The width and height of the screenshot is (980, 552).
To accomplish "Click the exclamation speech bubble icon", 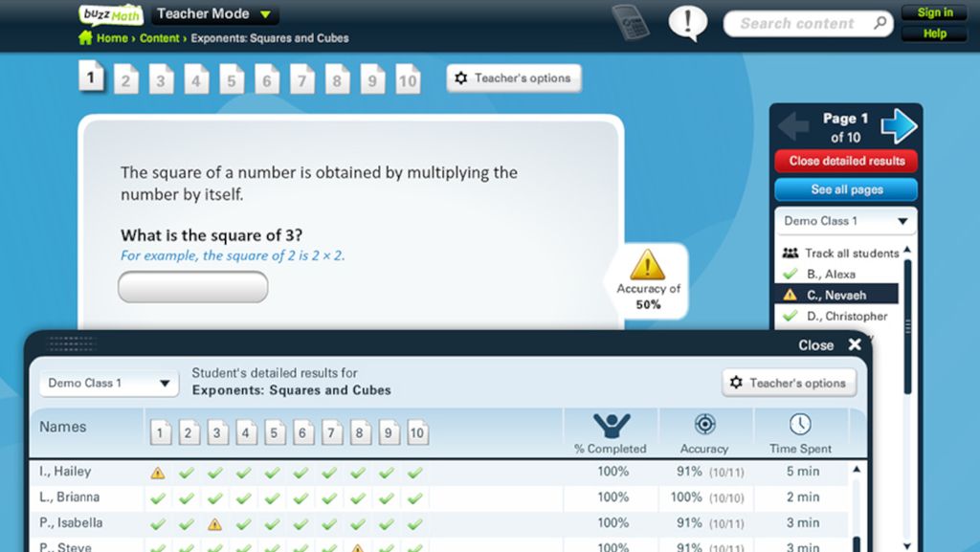I will (x=687, y=23).
